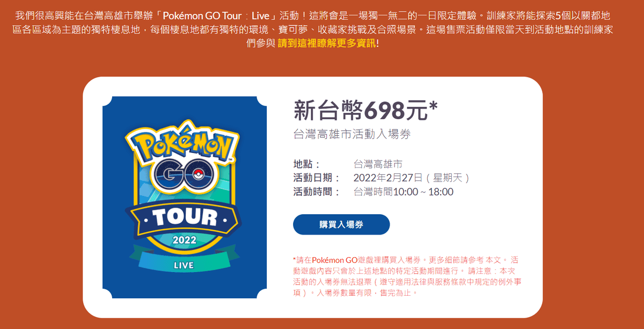Screen dimensions: 644x329
Task: Click the 活動時間 label
Action: tap(317, 192)
